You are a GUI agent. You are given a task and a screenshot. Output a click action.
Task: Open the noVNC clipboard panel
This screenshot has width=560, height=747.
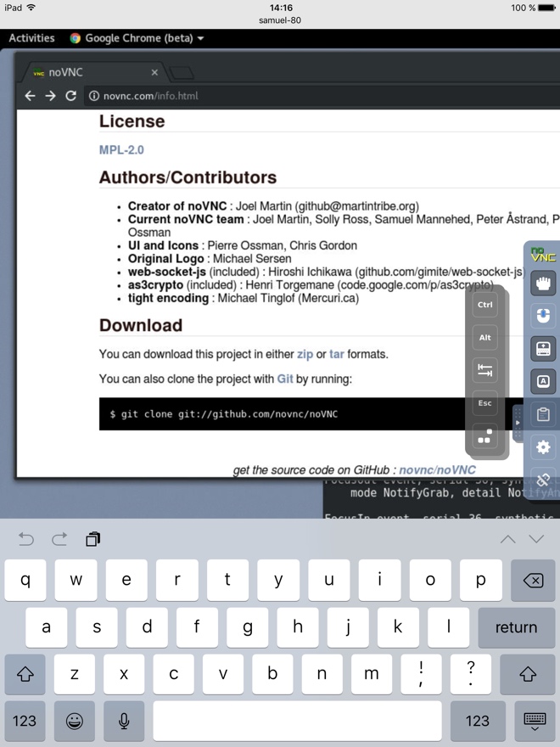(543, 414)
